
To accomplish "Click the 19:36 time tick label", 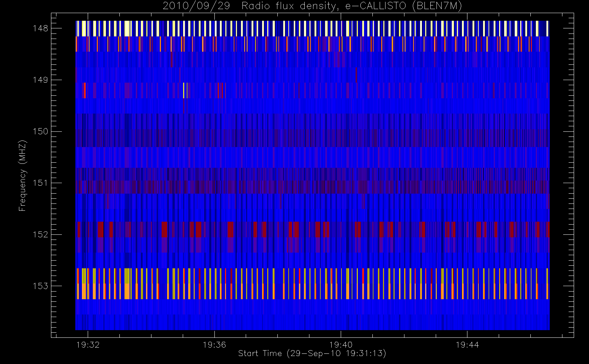I will (x=214, y=345).
